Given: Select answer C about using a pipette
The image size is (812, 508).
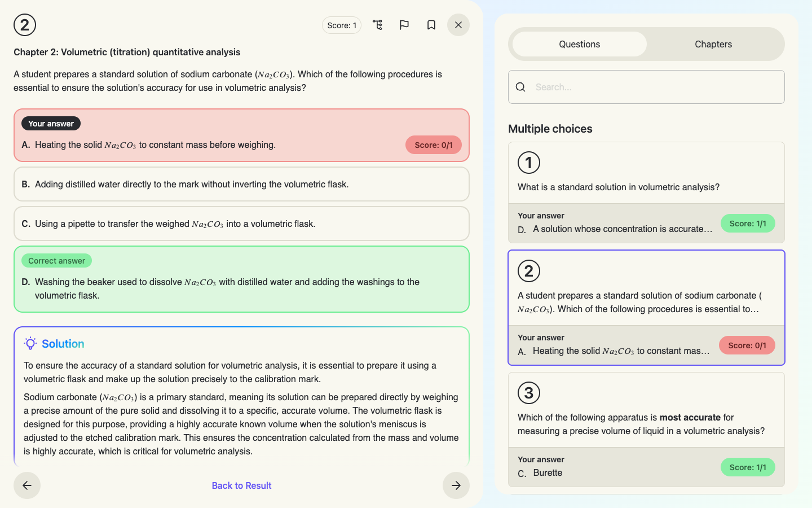Looking at the screenshot, I should coord(241,224).
